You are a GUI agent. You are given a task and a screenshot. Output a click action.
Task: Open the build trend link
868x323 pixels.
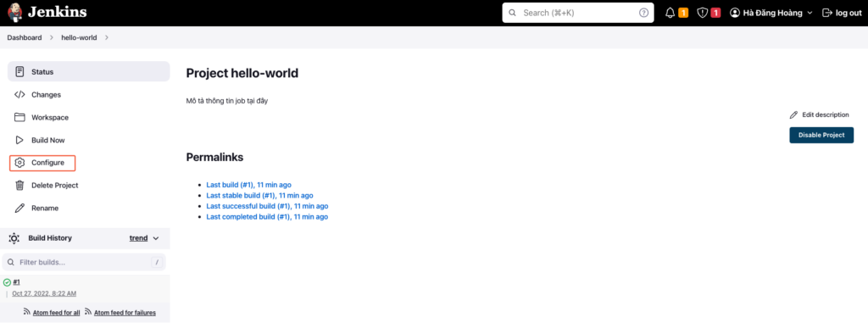pos(138,238)
